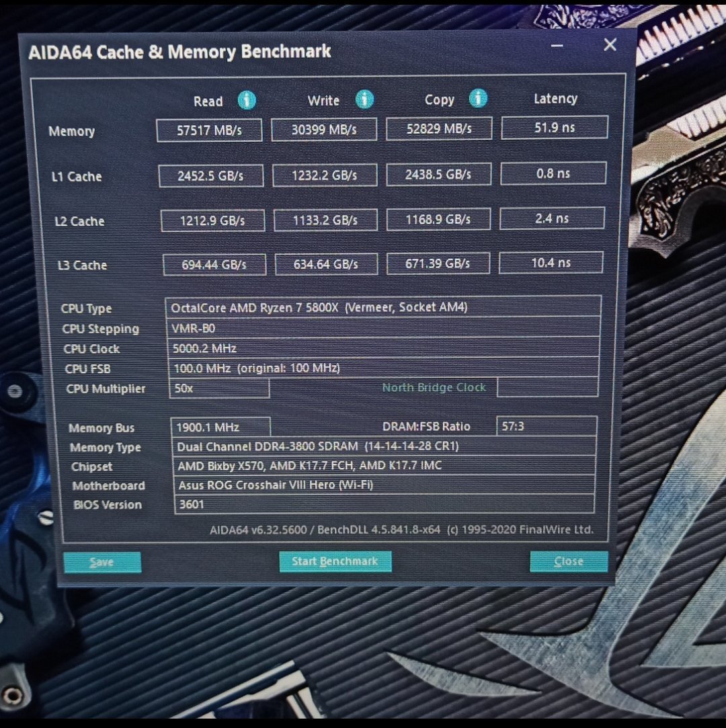Select the L3 Cache Copy value 671.39 GB/s
Viewport: 726px width, 728px height.
pyautogui.click(x=438, y=264)
